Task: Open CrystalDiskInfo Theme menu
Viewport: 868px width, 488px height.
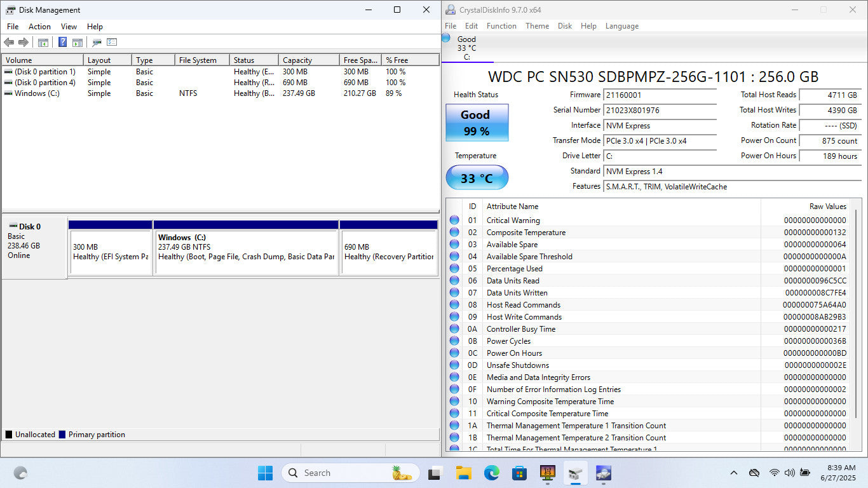Action: coord(537,26)
